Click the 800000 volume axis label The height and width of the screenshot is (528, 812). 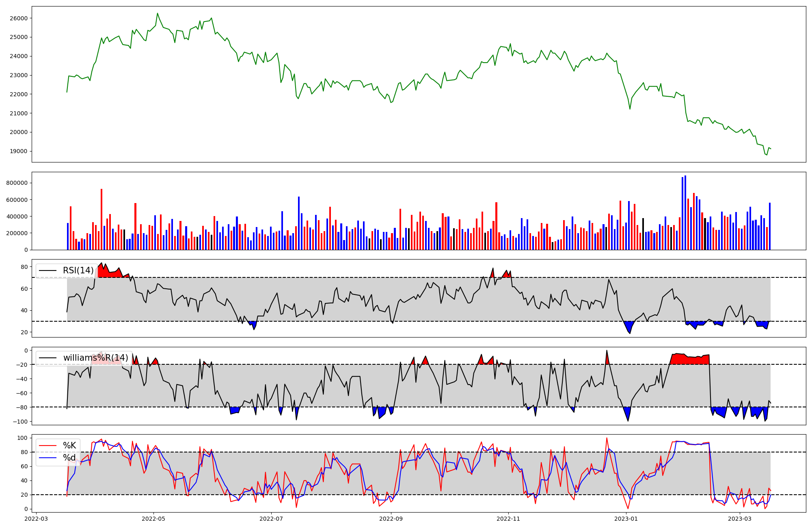[x=17, y=183]
